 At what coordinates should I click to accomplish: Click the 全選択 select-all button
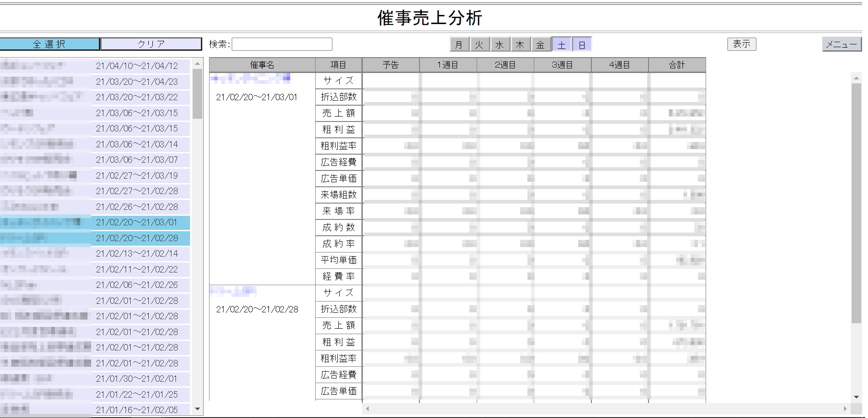(x=49, y=44)
